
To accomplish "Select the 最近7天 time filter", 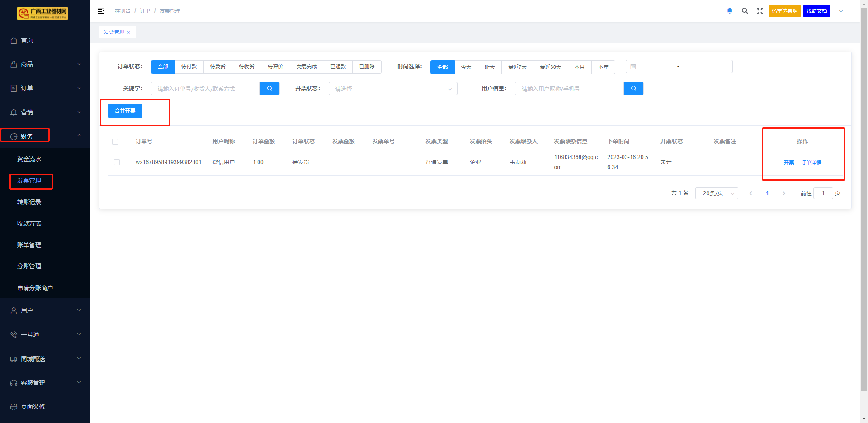I will [517, 67].
